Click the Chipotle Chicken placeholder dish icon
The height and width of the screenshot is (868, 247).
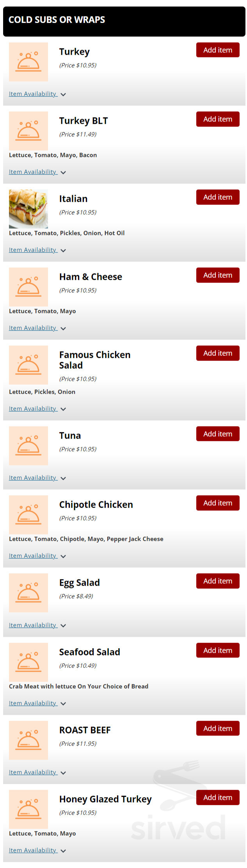(x=28, y=515)
